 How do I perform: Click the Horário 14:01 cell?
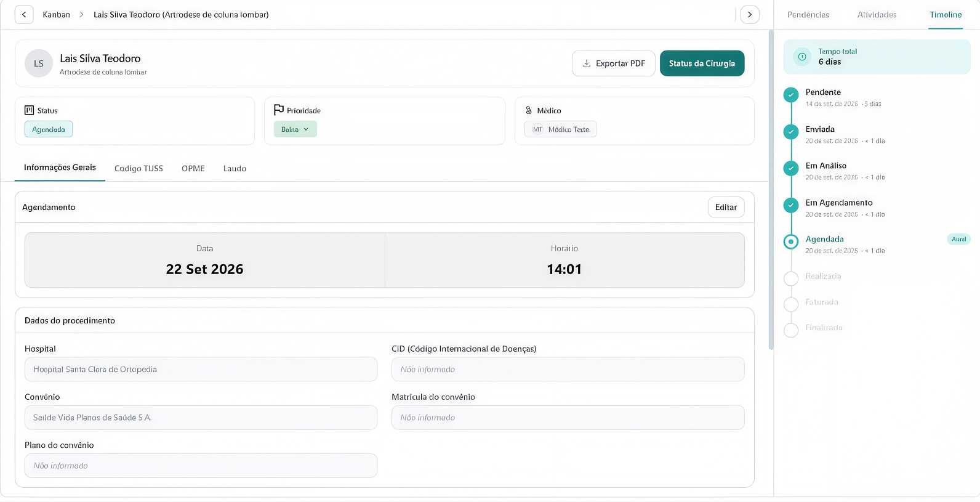(564, 260)
